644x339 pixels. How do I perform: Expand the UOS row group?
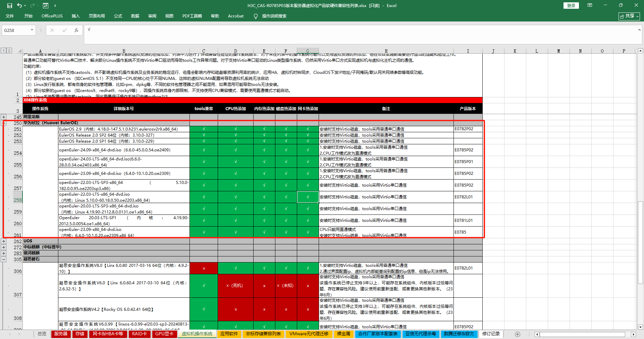(x=4, y=241)
